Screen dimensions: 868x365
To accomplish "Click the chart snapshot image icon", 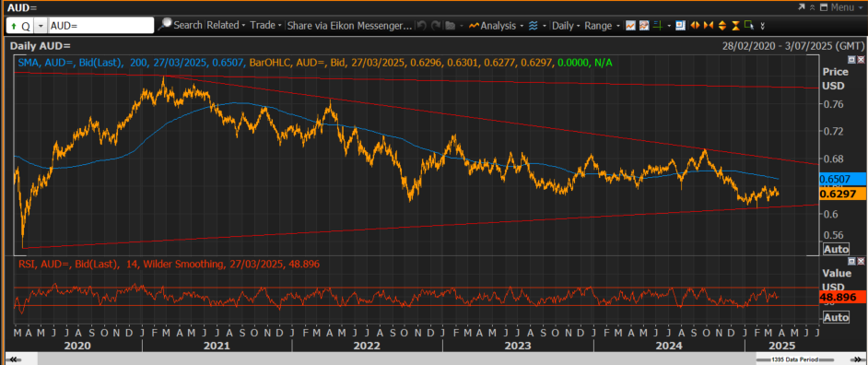I will click(680, 26).
